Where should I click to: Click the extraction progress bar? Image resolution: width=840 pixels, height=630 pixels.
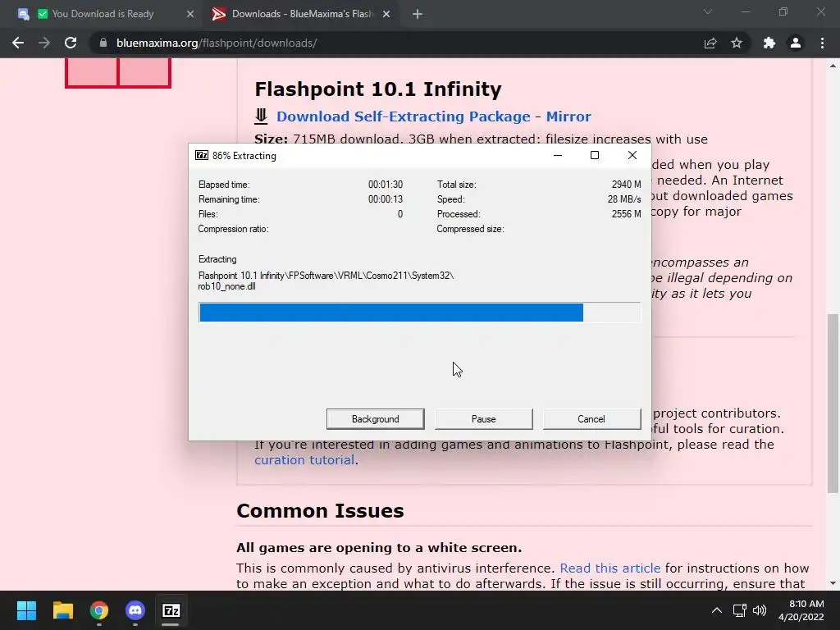click(x=419, y=313)
